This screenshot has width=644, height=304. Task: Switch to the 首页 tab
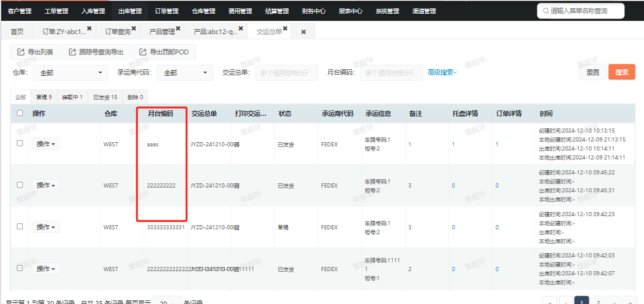(17, 32)
